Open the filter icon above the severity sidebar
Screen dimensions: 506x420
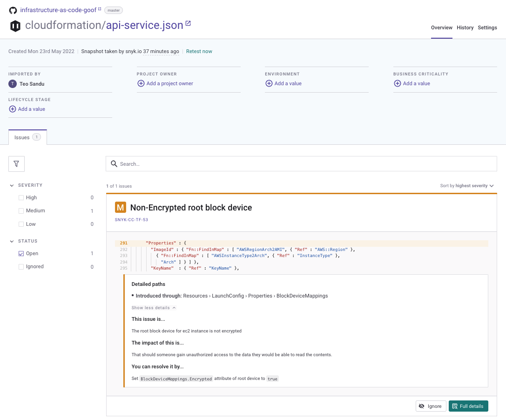click(x=16, y=163)
